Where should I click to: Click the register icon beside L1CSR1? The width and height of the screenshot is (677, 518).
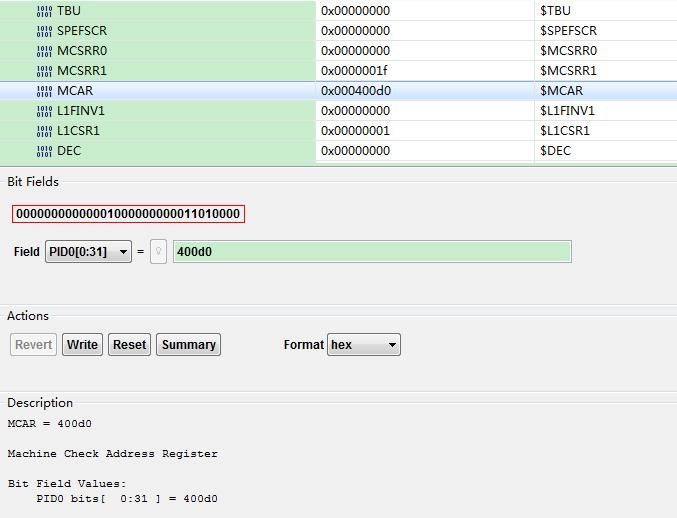click(x=44, y=131)
